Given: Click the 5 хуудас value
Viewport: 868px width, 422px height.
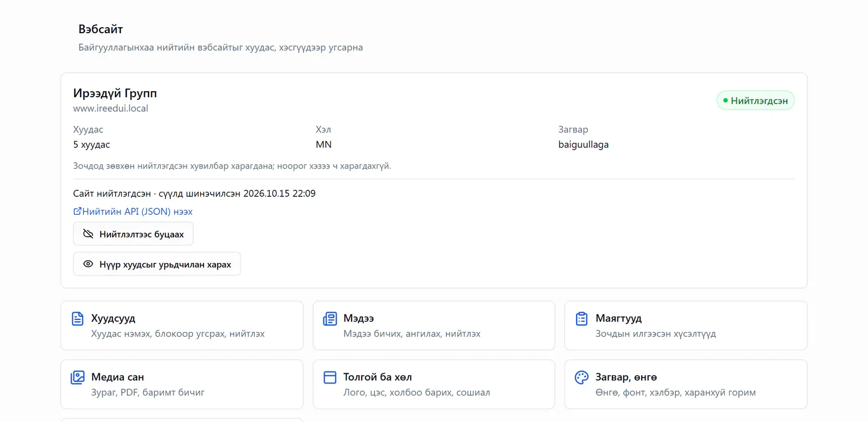Looking at the screenshot, I should (x=92, y=145).
